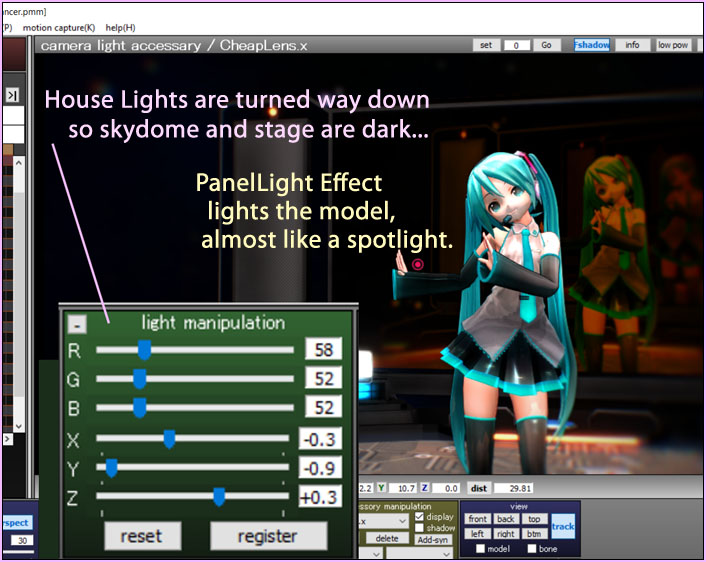This screenshot has height=562, width=706.
Task: Switch to btm view
Action: coord(534,534)
